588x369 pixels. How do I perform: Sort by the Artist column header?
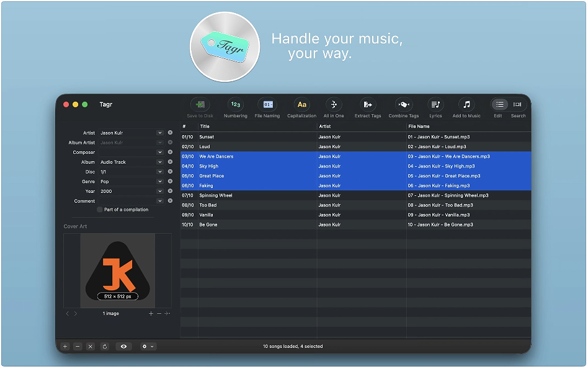tap(362, 127)
